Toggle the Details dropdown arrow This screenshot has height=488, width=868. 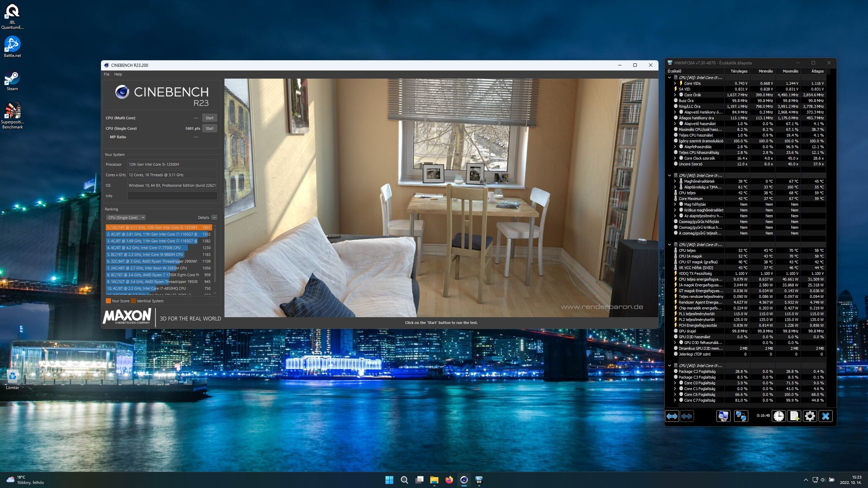[214, 217]
